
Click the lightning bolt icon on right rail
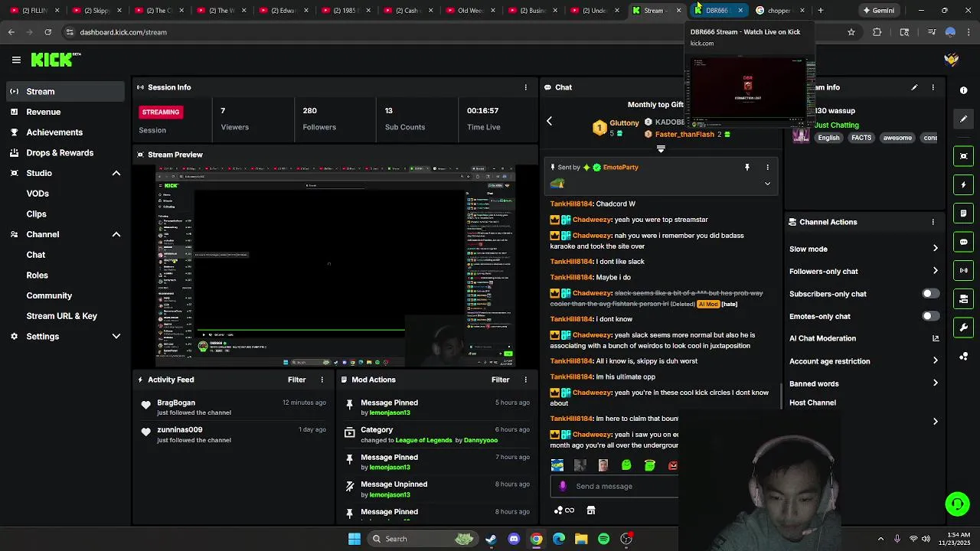click(963, 184)
